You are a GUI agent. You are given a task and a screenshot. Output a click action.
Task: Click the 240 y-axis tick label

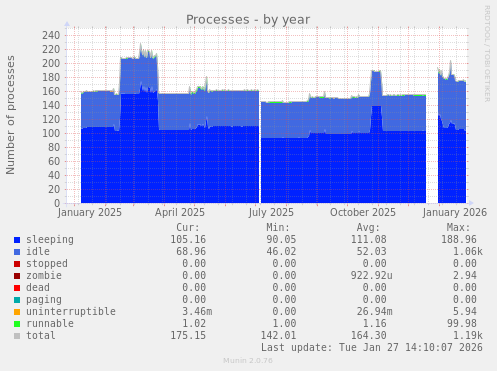[51, 35]
